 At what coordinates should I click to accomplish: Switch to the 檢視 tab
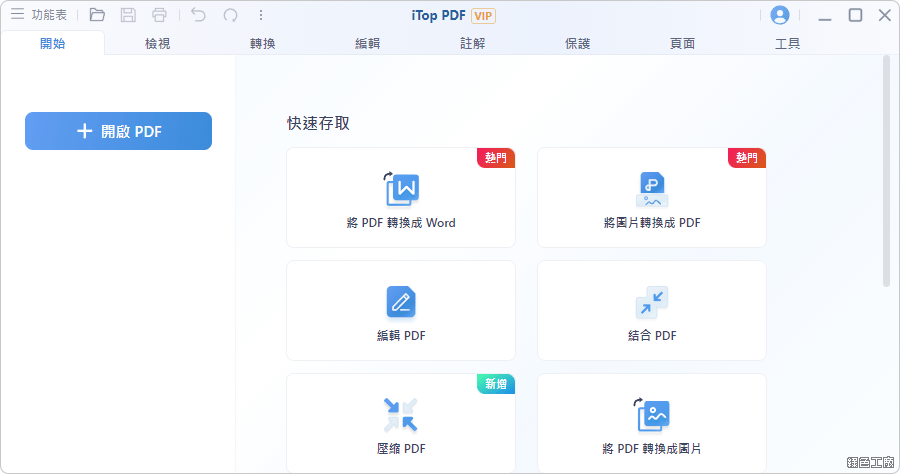[157, 43]
